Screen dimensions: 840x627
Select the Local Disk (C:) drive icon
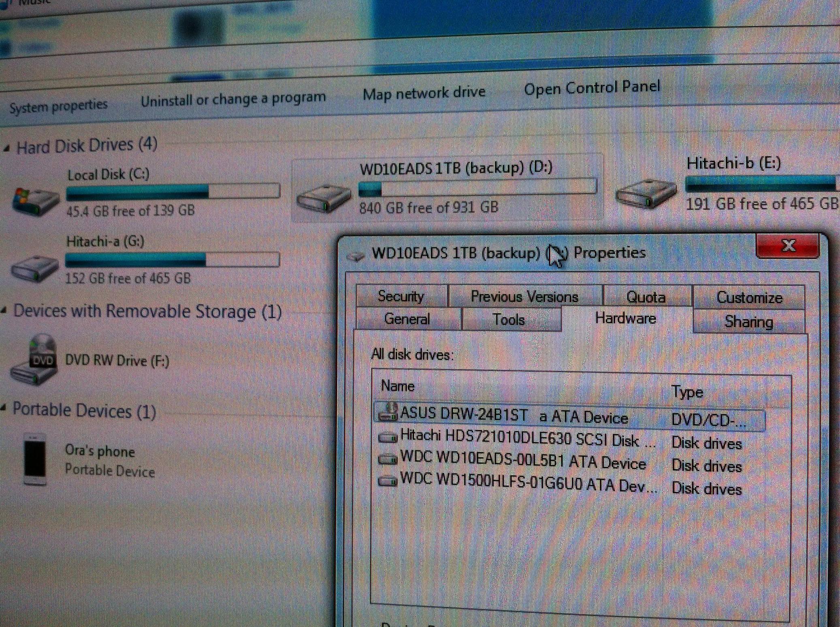click(x=36, y=201)
